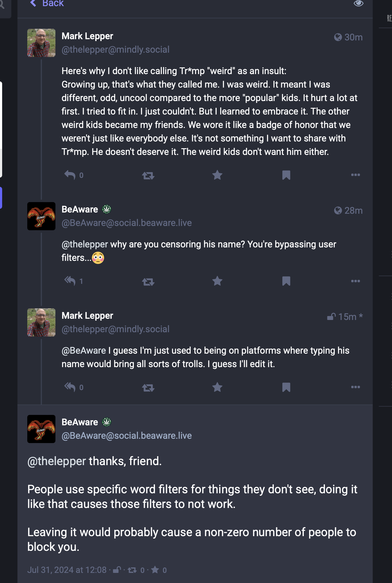Open more menu on BeAware's 28m post
Image resolution: width=392 pixels, height=583 pixels.
tap(355, 281)
